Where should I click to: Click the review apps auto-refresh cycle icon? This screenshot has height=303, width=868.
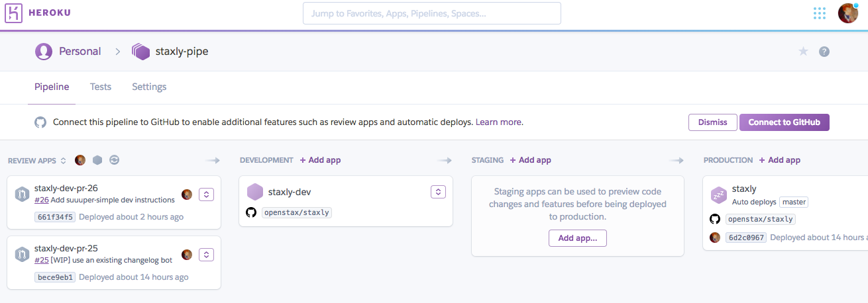coord(114,160)
